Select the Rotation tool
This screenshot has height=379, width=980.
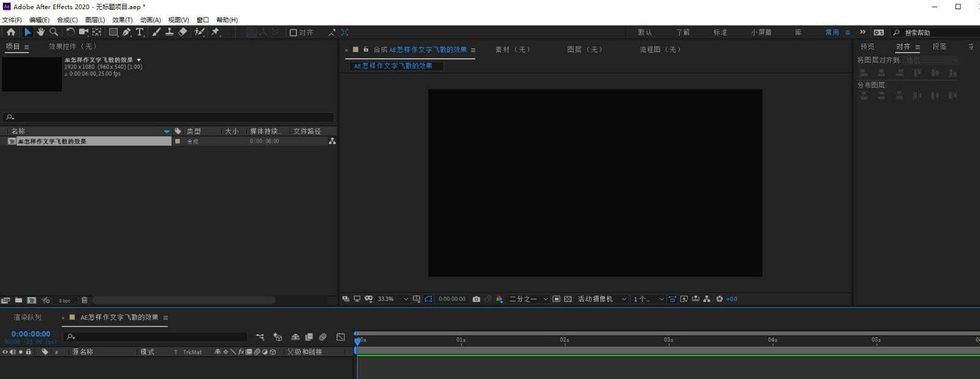click(x=70, y=32)
